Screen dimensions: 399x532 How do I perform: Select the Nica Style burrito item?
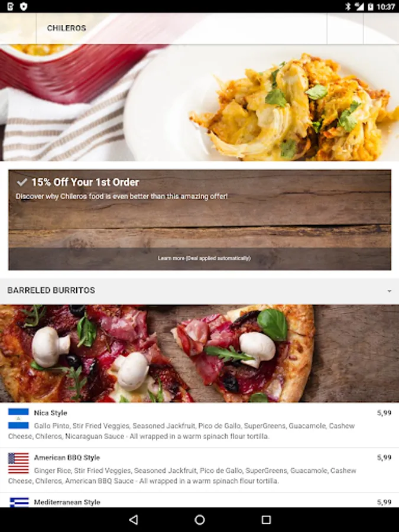tap(200, 425)
